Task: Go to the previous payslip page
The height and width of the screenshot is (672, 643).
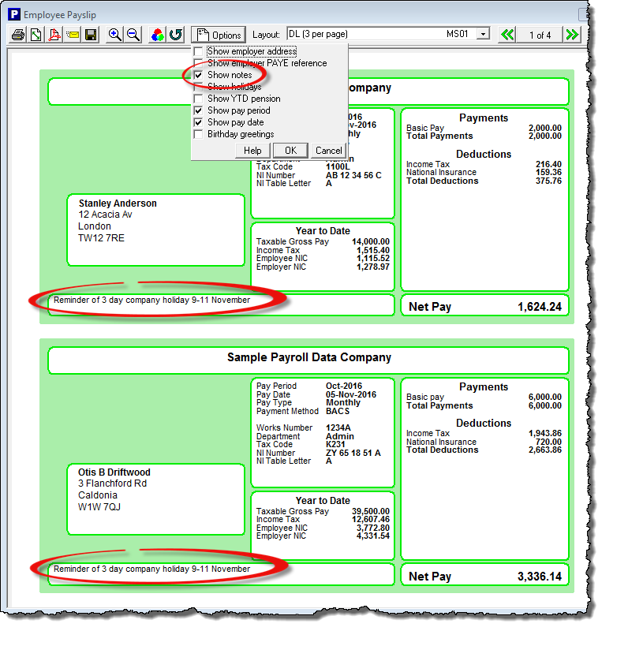Action: point(508,35)
